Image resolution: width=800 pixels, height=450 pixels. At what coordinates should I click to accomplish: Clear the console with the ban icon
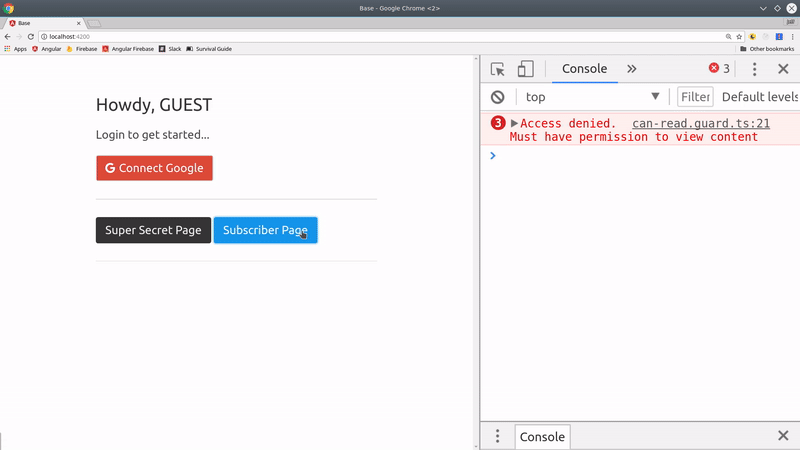point(497,97)
